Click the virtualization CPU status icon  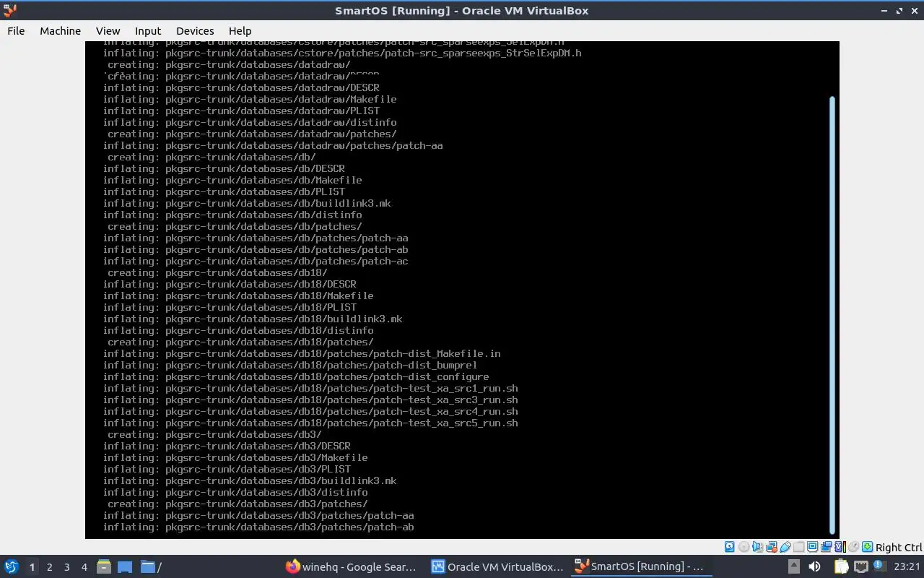click(840, 547)
